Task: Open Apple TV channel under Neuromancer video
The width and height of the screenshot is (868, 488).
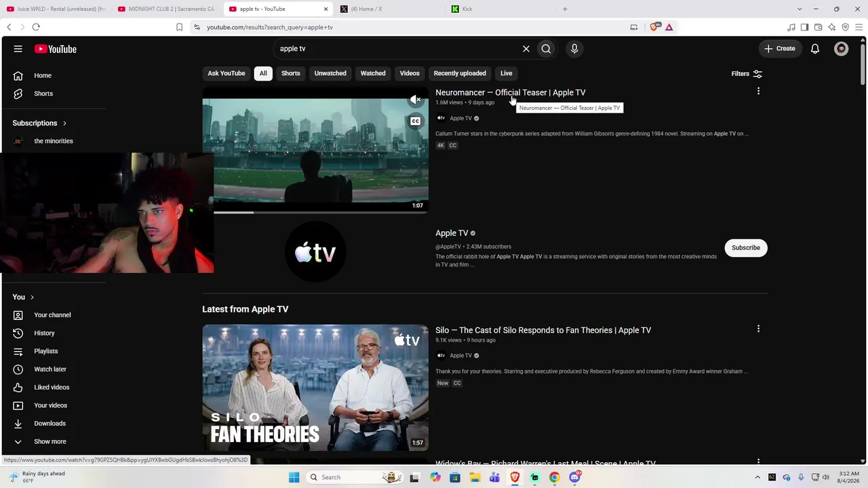Action: [460, 118]
